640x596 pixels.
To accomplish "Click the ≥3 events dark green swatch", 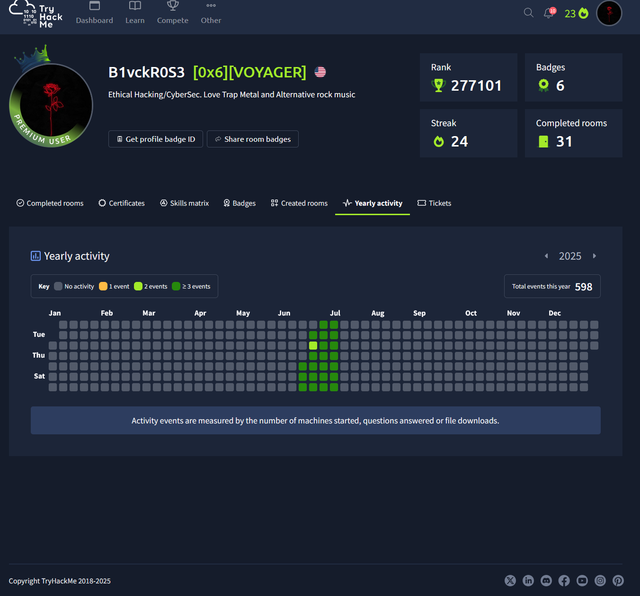I will 176,286.
